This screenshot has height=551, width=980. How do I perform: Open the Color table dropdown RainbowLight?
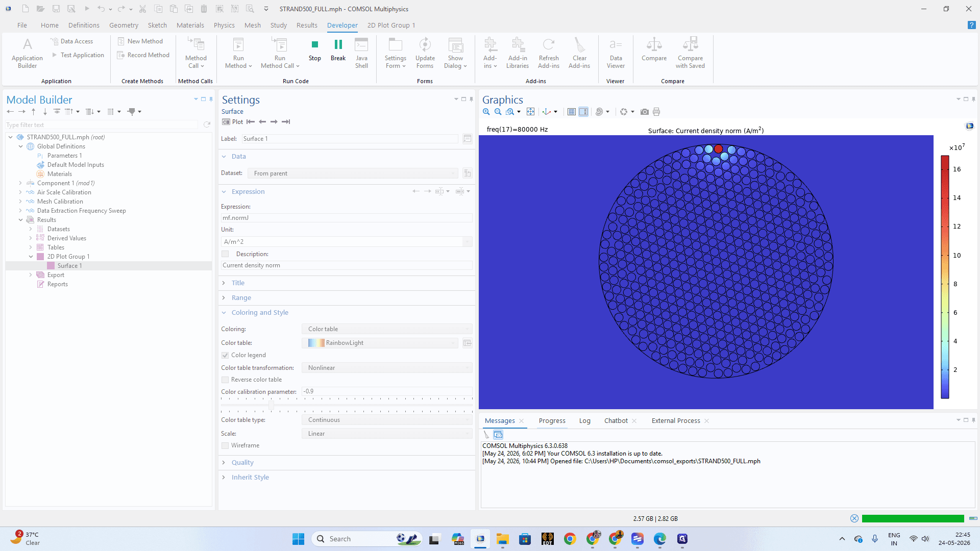click(380, 343)
